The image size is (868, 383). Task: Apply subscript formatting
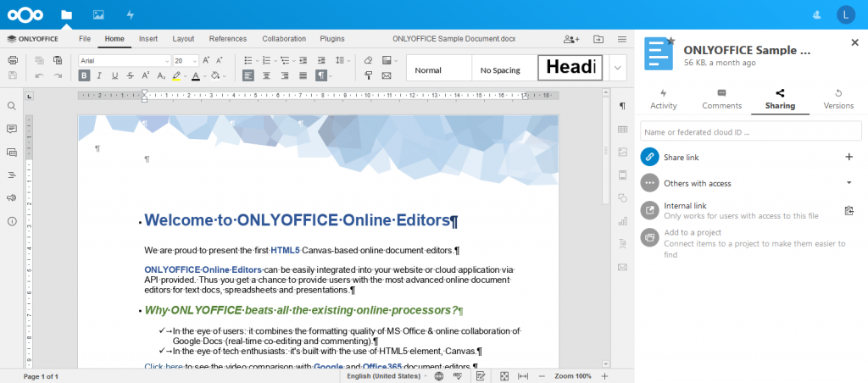161,75
